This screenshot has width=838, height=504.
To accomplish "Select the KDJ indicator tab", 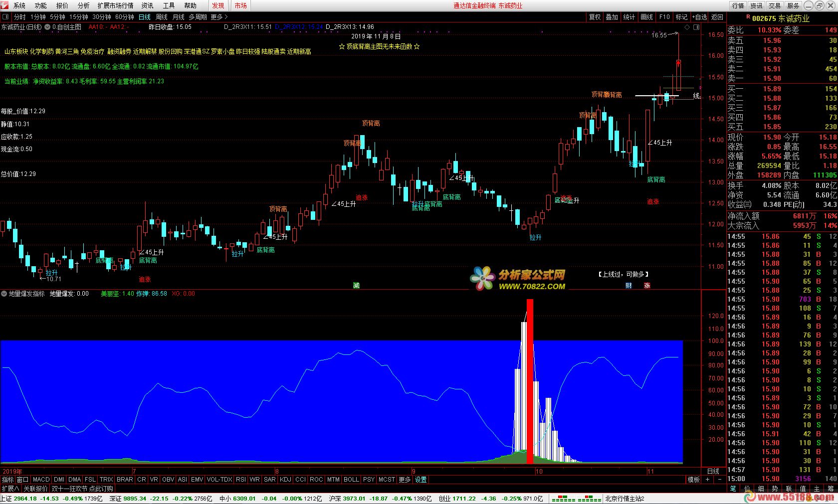I will [285, 480].
